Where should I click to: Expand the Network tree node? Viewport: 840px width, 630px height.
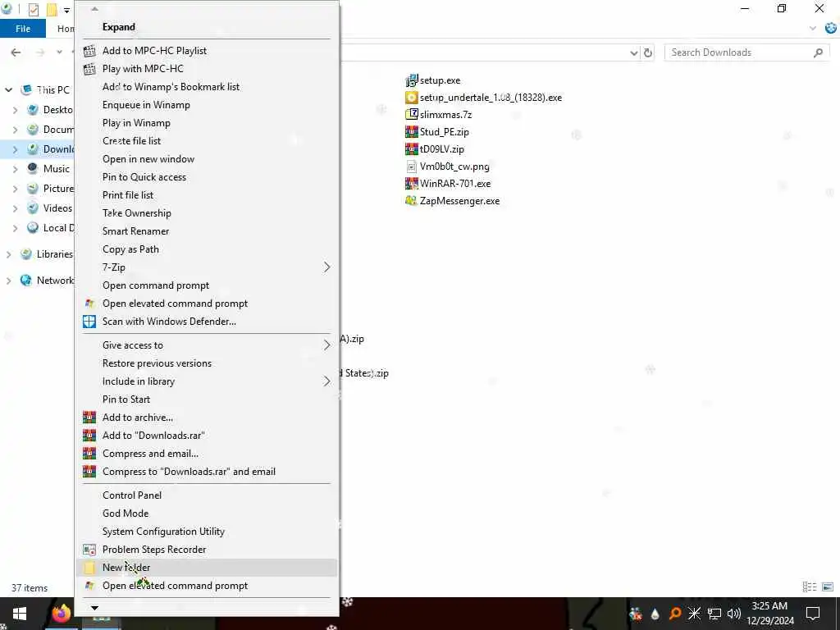[8, 281]
